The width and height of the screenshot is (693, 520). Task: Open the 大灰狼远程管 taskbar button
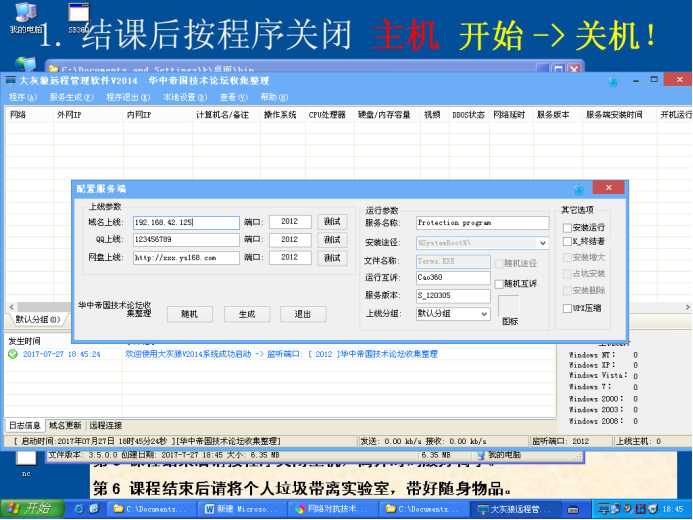pos(515,509)
